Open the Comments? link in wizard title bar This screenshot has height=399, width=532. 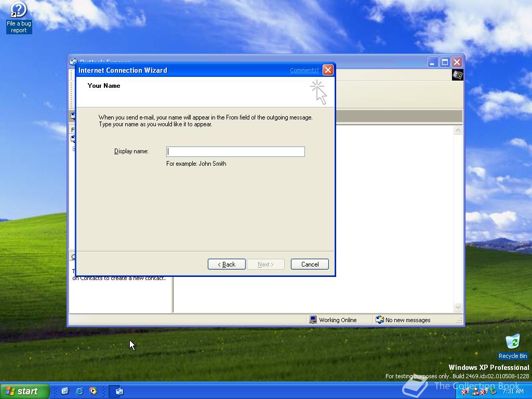click(304, 70)
